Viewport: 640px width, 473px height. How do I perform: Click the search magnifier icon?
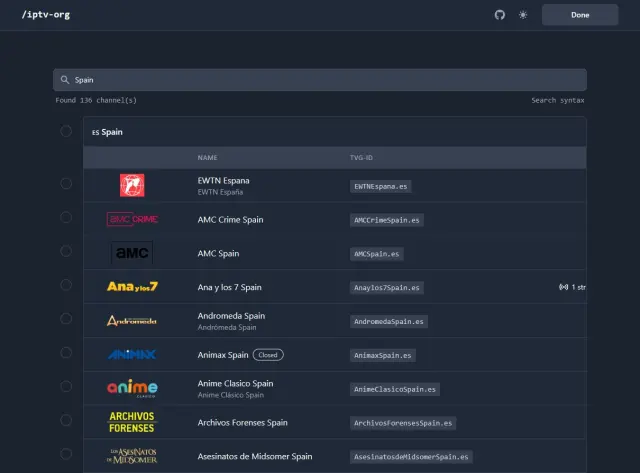[x=65, y=80]
